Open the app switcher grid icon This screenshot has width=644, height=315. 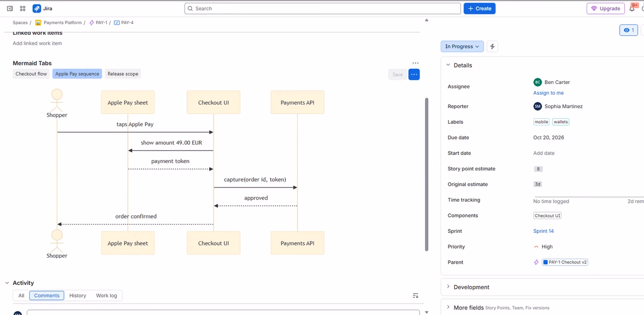pos(23,9)
